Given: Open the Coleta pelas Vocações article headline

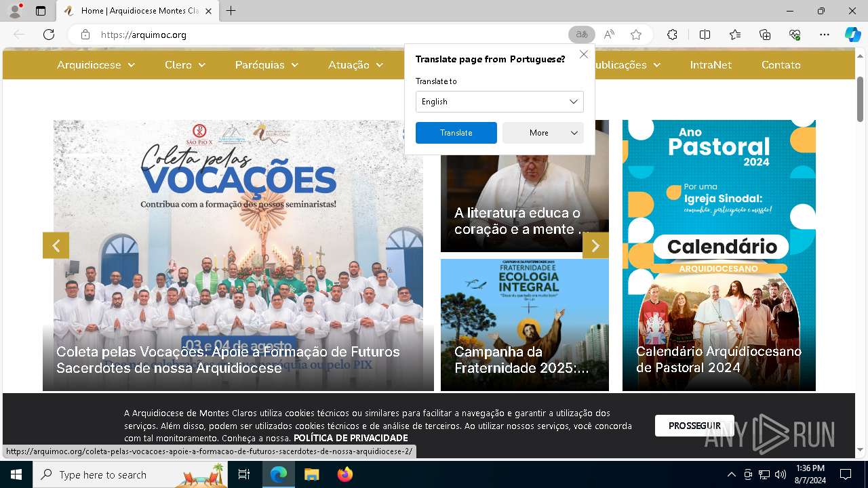Looking at the screenshot, I should [228, 360].
